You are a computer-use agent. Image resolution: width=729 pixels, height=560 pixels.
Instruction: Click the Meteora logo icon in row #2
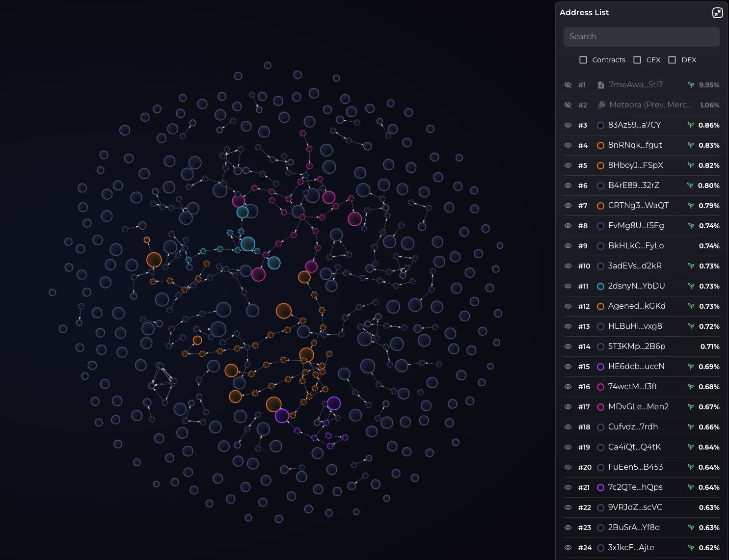click(x=601, y=105)
